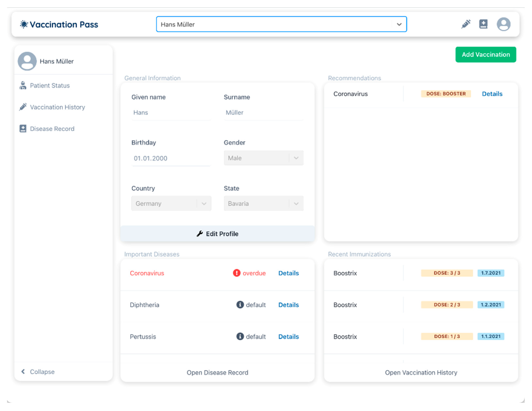Open Vaccination History sidebar item
532x411 pixels.
pyautogui.click(x=57, y=107)
